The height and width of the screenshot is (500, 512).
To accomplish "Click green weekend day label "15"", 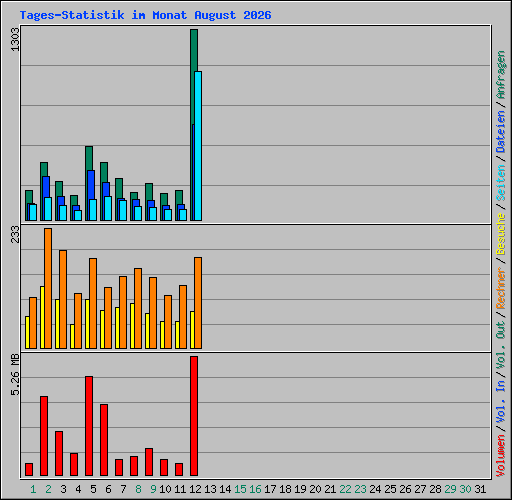I will point(240,489).
